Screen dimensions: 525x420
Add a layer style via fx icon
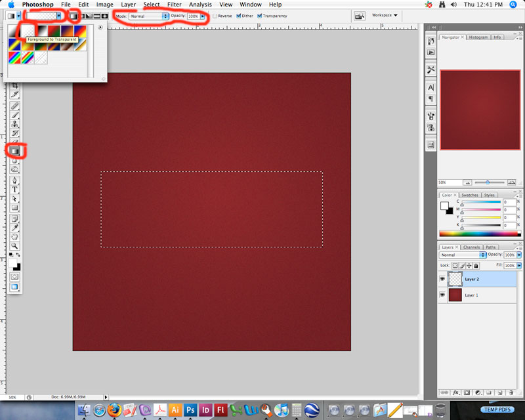[x=455, y=392]
